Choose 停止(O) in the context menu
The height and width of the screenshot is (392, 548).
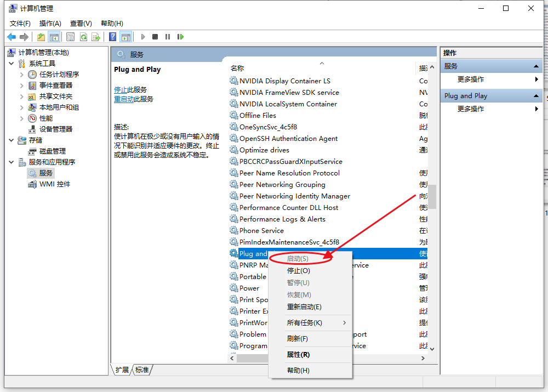[298, 271]
